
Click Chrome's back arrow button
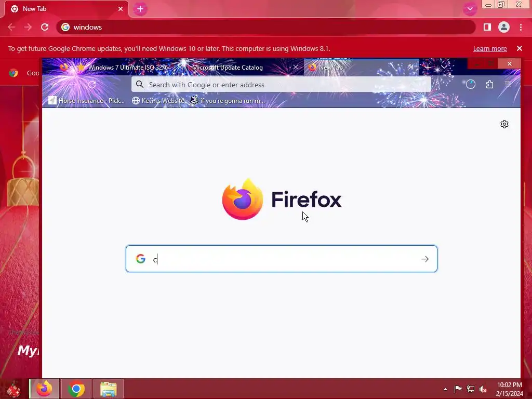pos(11,27)
